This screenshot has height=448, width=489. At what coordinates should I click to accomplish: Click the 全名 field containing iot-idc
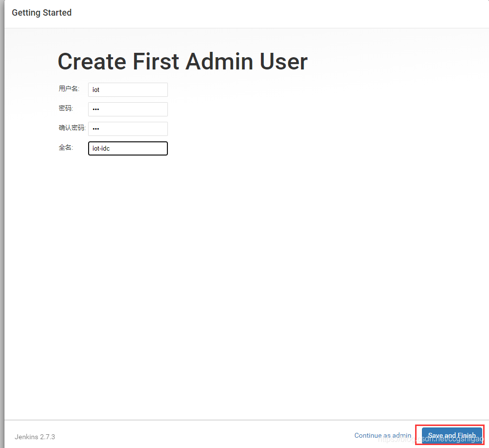click(x=128, y=148)
